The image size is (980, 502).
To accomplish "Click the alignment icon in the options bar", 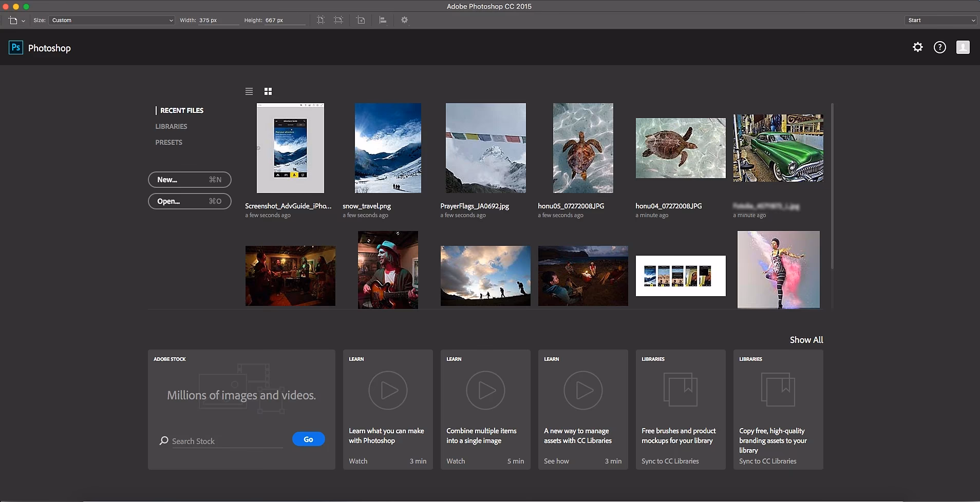I will point(383,20).
